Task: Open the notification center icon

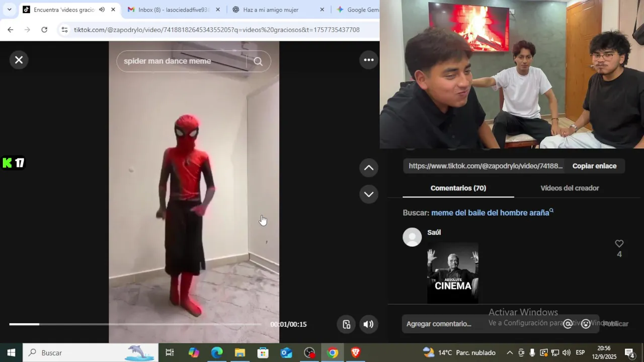Action: (x=629, y=352)
